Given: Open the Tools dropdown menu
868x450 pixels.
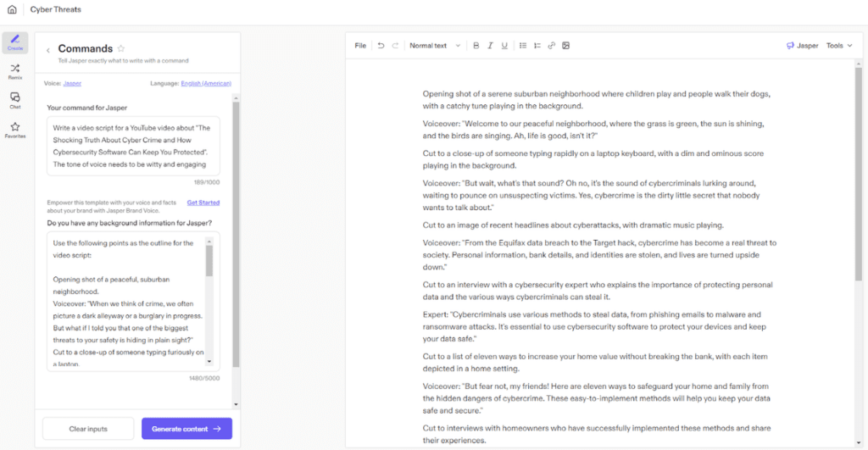Looking at the screenshot, I should [839, 46].
